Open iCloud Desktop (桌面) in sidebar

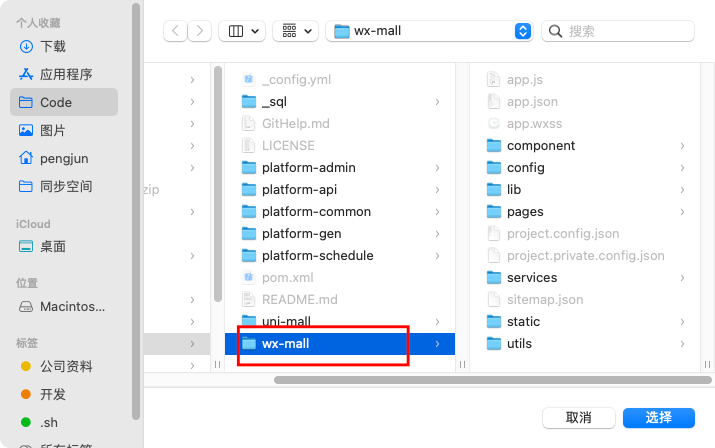[63, 246]
